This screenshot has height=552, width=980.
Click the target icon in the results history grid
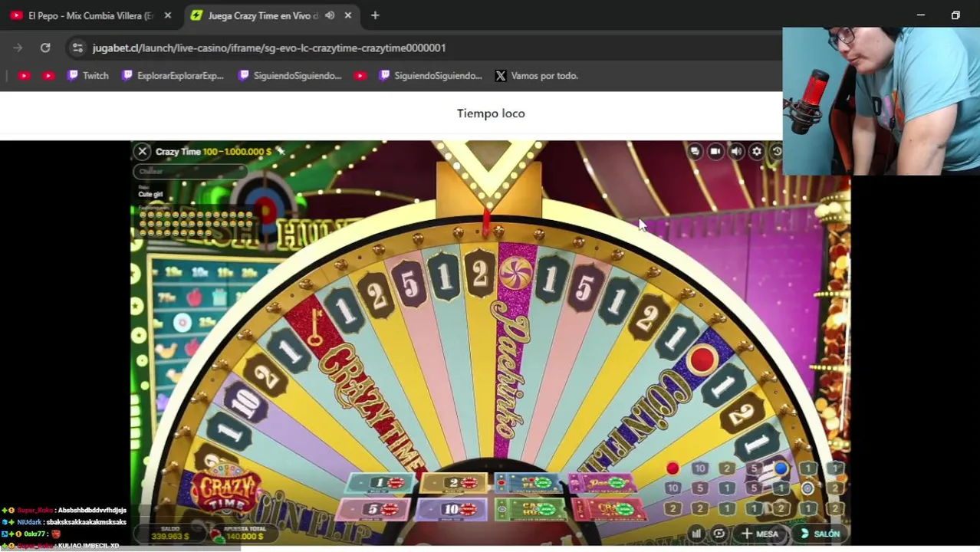pyautogui.click(x=807, y=488)
